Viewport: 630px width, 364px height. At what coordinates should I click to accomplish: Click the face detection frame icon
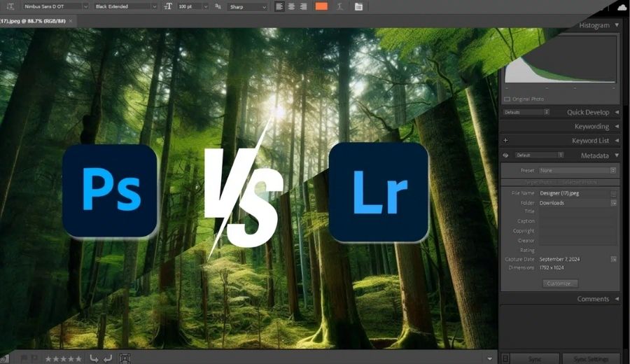[x=125, y=358]
